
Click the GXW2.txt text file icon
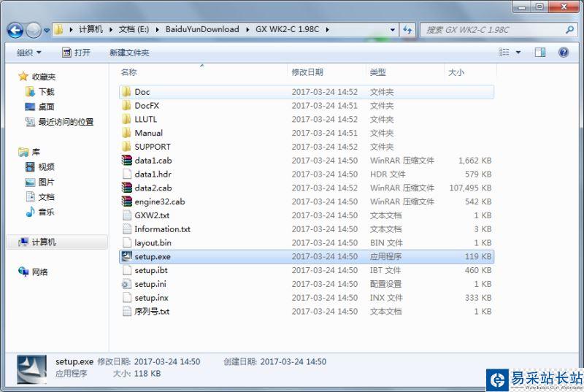tap(126, 215)
